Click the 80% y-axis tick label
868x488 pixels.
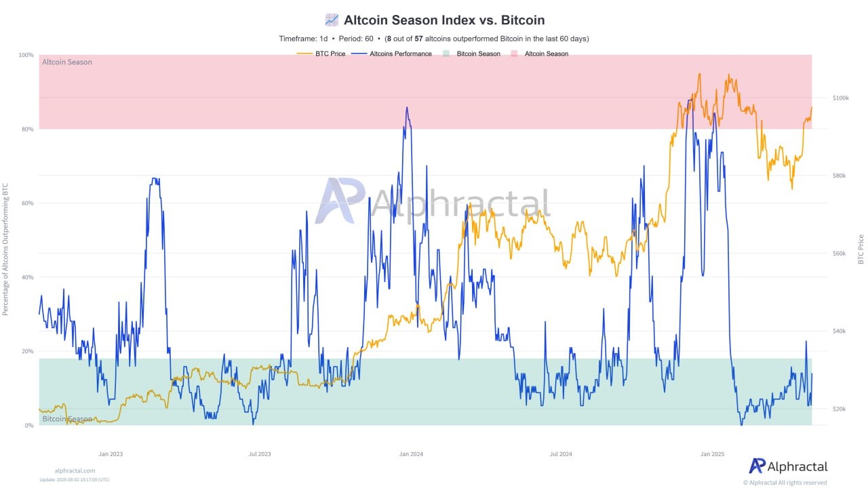[x=26, y=129]
